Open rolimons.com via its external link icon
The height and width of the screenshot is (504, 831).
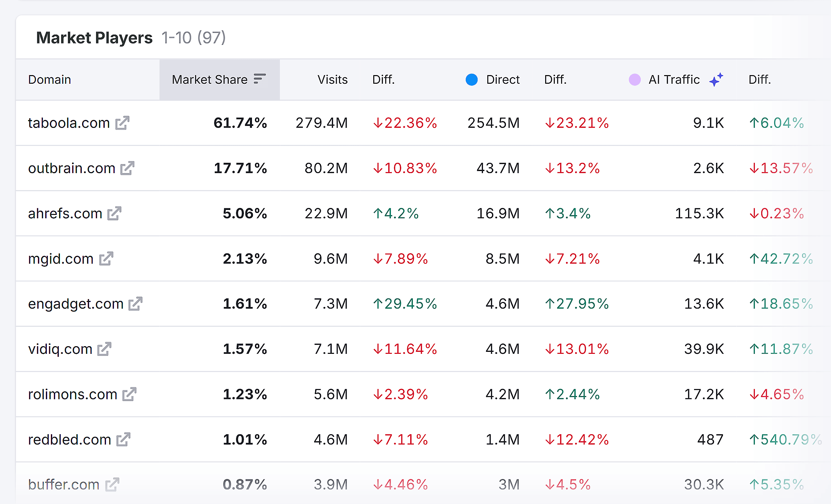click(x=130, y=394)
